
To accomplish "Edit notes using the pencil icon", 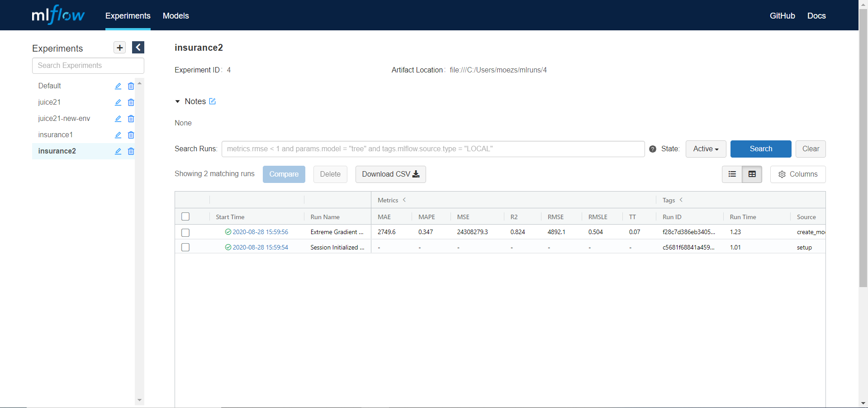I will 212,101.
